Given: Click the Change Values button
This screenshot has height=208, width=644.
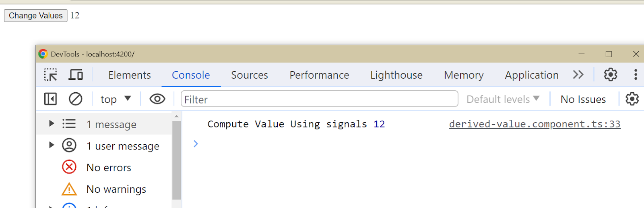Looking at the screenshot, I should click(x=36, y=15).
